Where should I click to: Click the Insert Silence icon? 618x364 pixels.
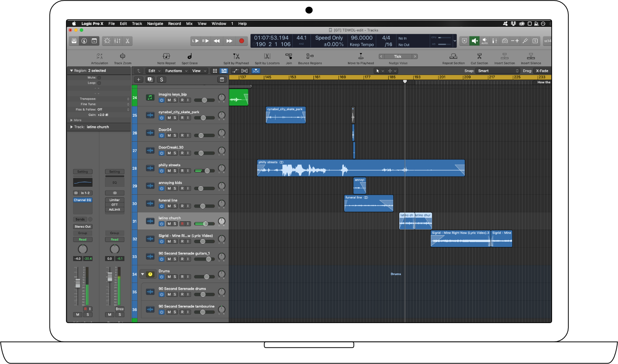click(531, 56)
